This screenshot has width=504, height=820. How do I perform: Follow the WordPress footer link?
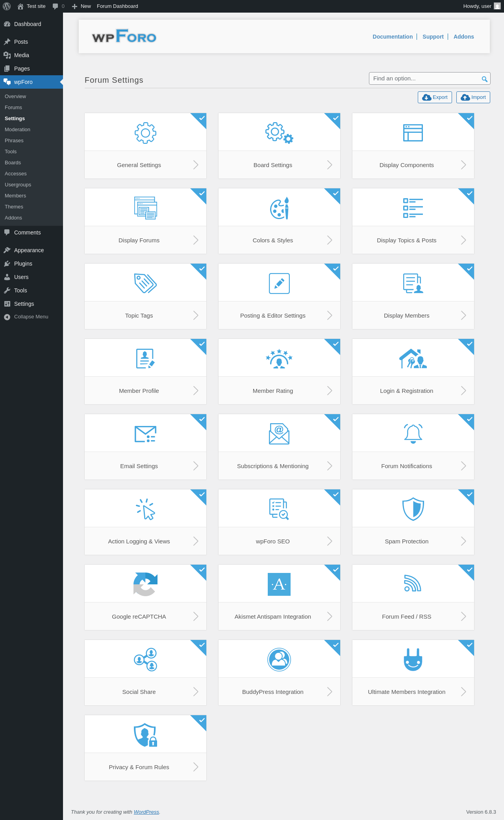146,812
